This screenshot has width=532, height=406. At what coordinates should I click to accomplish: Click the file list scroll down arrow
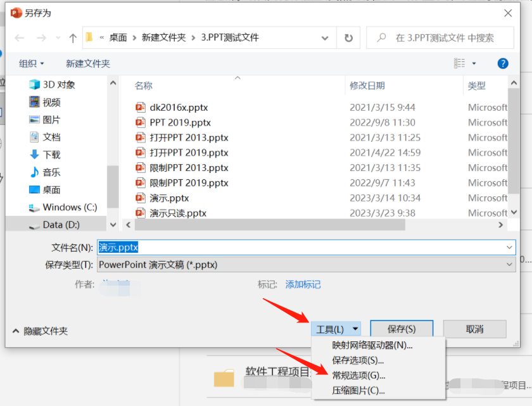[x=514, y=212]
